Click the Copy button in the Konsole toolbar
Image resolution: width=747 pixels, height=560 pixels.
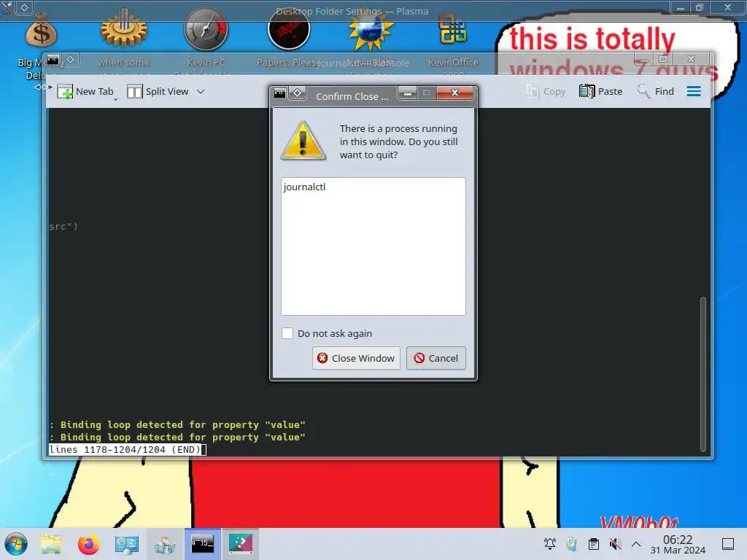point(546,91)
